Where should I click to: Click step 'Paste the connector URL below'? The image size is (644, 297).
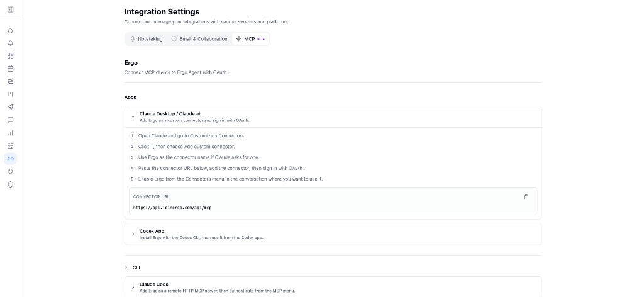point(221,168)
